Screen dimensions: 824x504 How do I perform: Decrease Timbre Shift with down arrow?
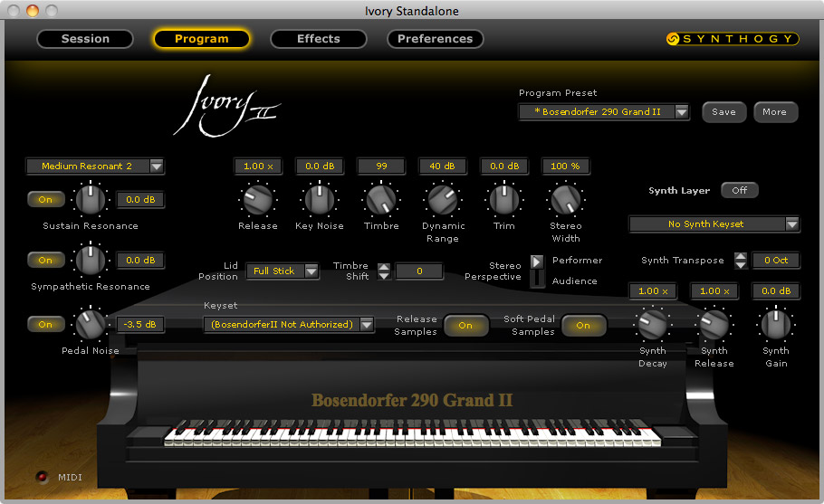click(384, 276)
